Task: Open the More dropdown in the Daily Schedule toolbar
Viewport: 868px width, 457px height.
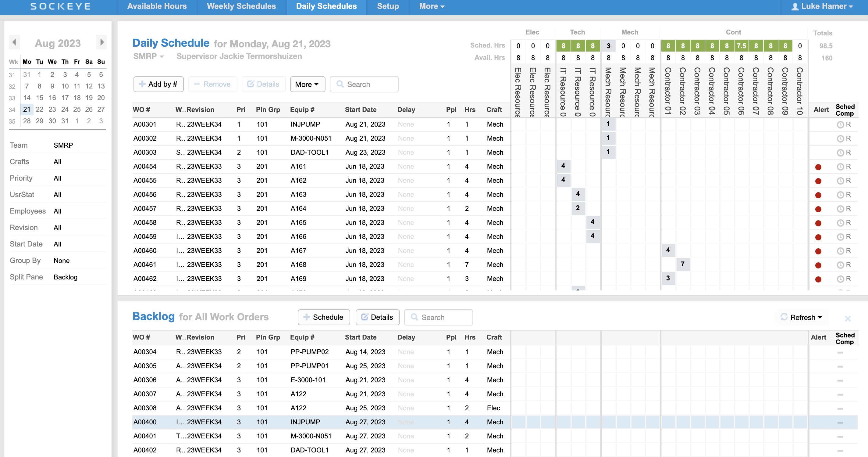Action: (x=307, y=84)
